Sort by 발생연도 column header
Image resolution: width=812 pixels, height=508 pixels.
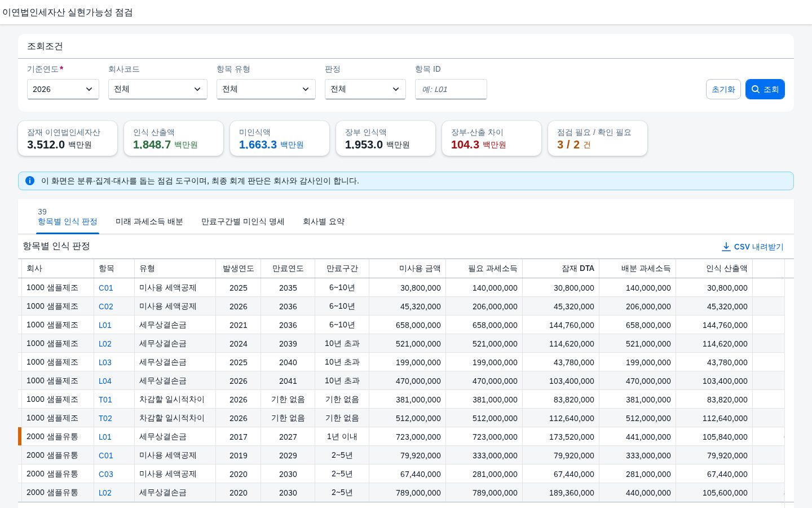[239, 269]
